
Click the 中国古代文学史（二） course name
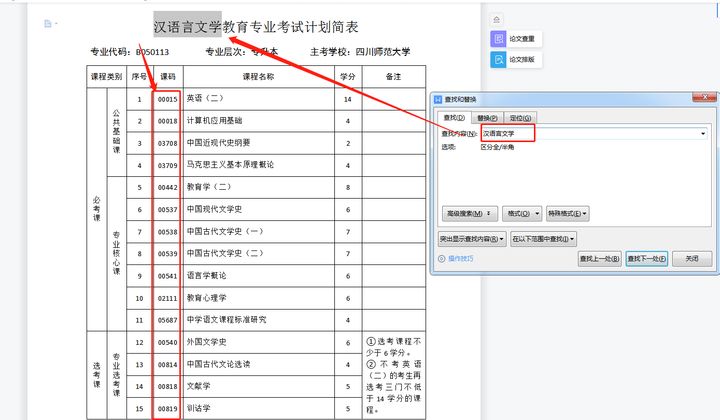tap(225, 253)
